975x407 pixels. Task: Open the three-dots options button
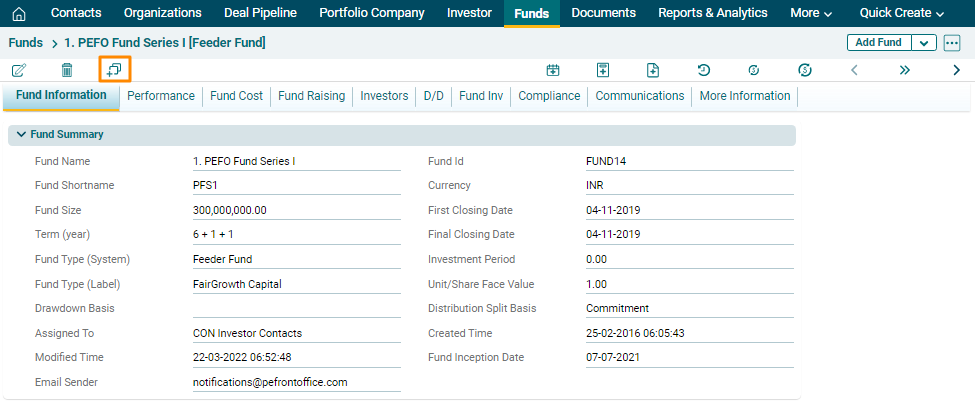(x=951, y=43)
